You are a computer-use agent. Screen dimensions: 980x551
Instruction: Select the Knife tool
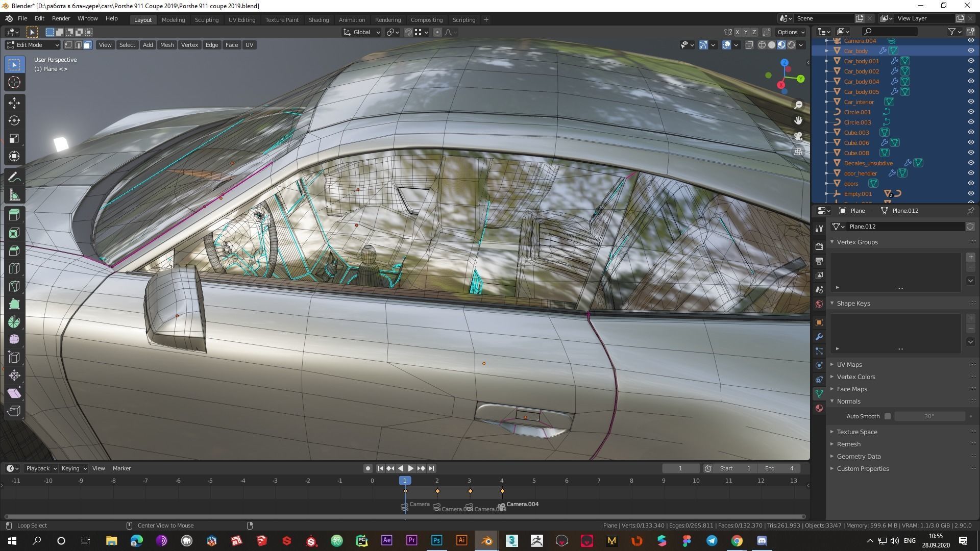pyautogui.click(x=14, y=286)
